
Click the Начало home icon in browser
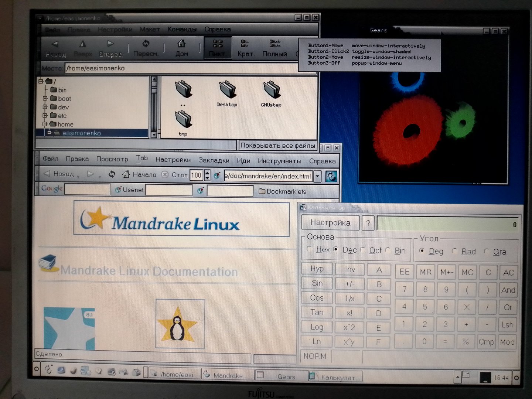(x=126, y=174)
